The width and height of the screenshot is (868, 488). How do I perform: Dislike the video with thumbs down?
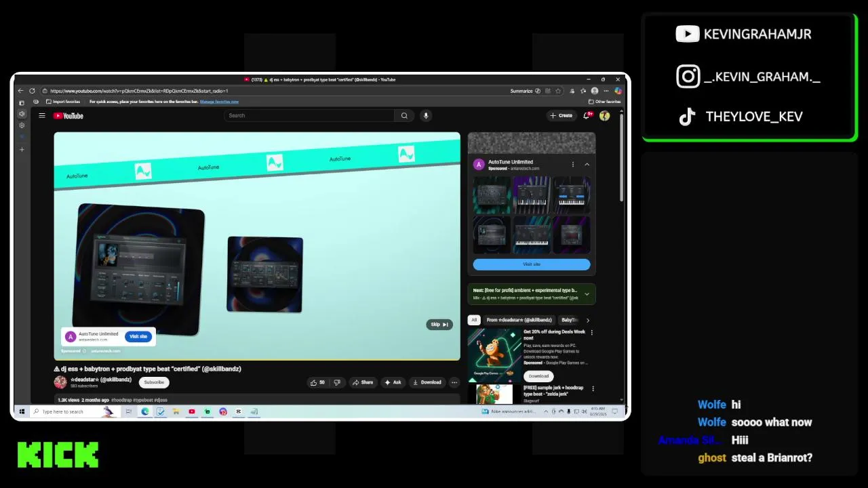337,382
